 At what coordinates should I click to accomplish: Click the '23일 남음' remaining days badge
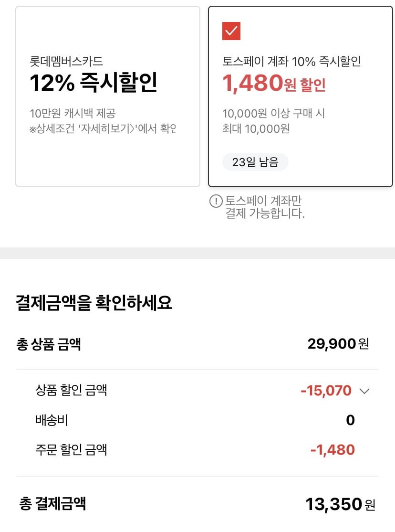255,162
